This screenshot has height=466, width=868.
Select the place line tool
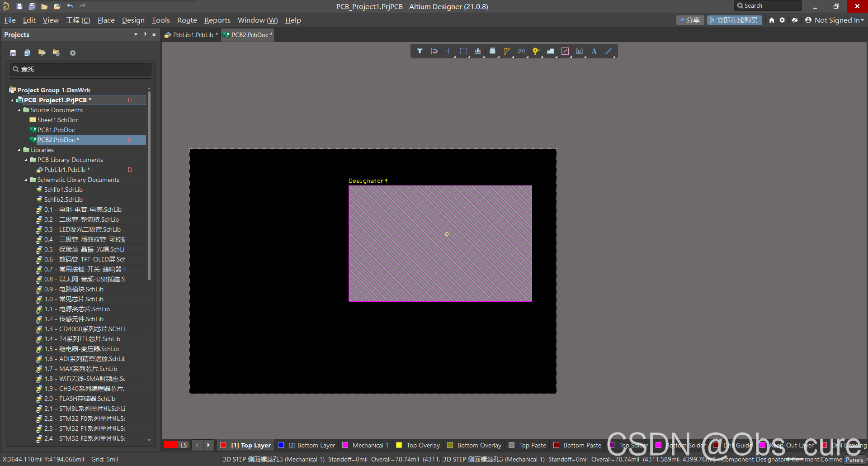[609, 51]
